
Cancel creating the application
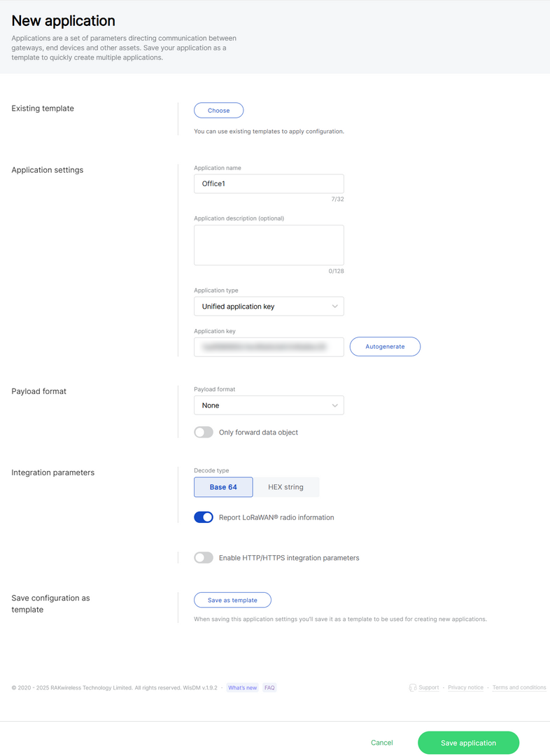click(x=381, y=743)
